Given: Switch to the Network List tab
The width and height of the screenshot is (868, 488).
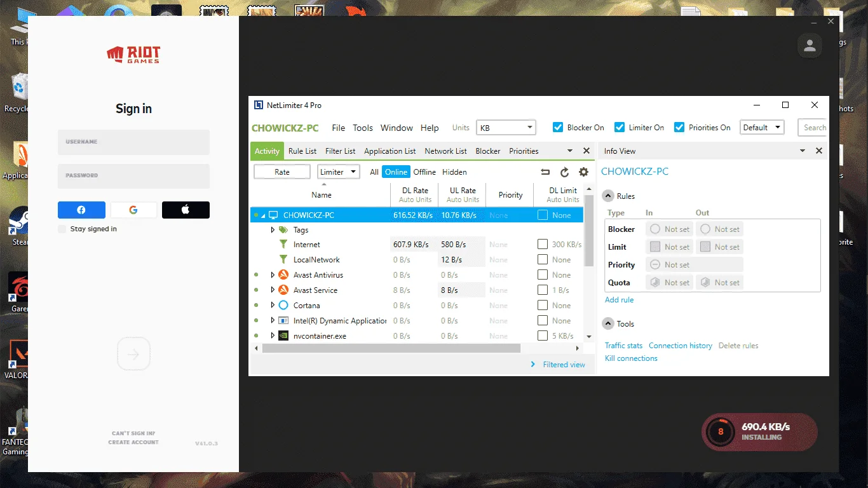Looking at the screenshot, I should (x=445, y=151).
